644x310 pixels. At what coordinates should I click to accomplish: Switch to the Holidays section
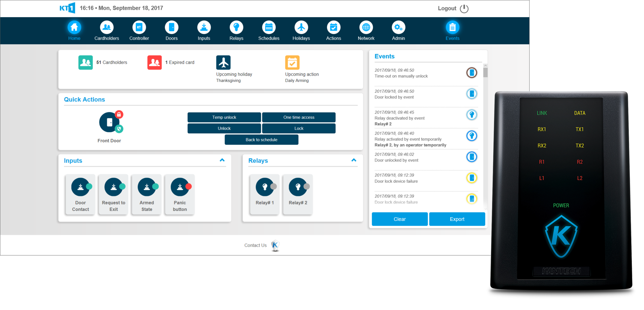301,26
